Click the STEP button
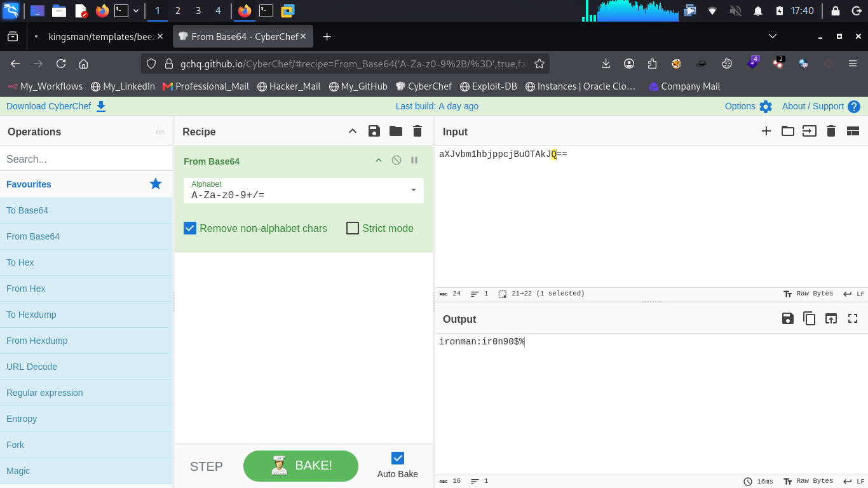This screenshot has width=868, height=488. [x=207, y=466]
